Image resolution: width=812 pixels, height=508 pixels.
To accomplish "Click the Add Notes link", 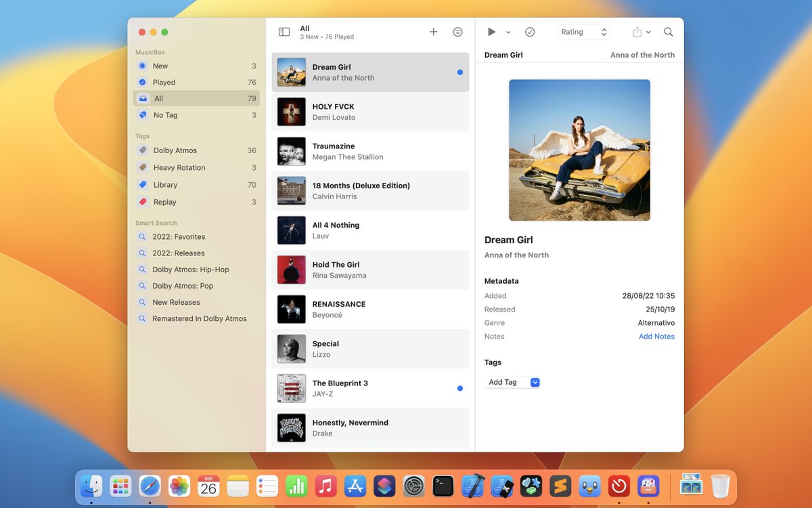I will tap(656, 336).
